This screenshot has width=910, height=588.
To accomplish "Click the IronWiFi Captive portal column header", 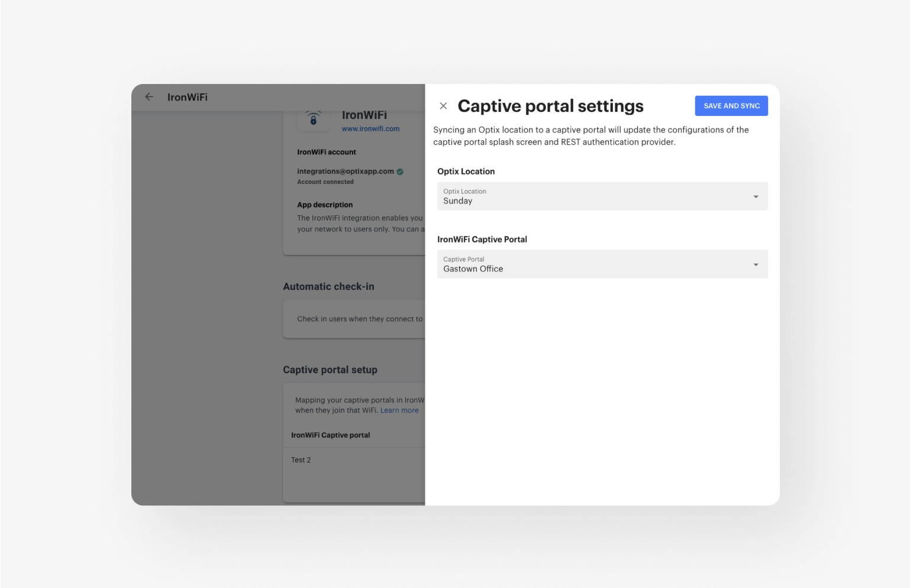I will tap(330, 435).
